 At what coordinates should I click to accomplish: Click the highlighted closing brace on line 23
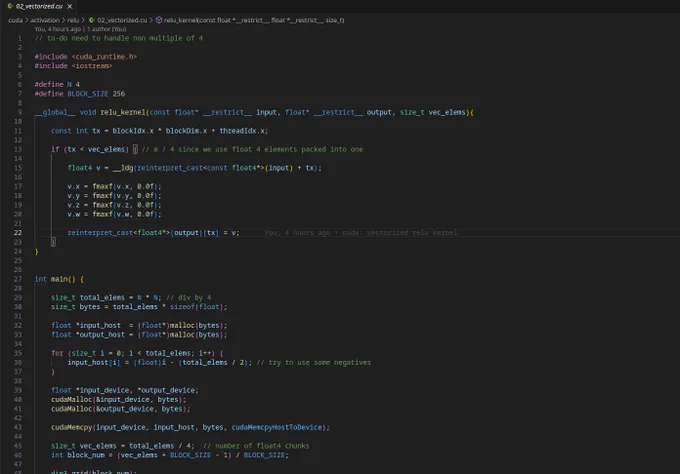pos(53,242)
